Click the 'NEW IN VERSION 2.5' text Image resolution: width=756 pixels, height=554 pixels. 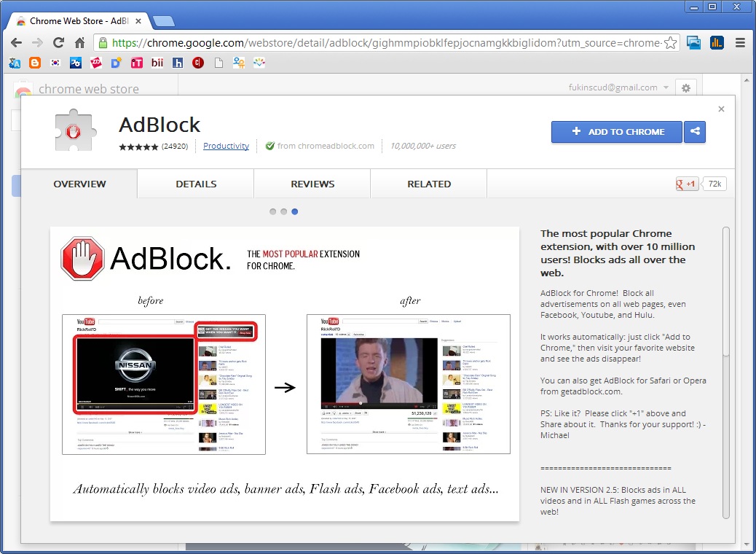pyautogui.click(x=618, y=501)
